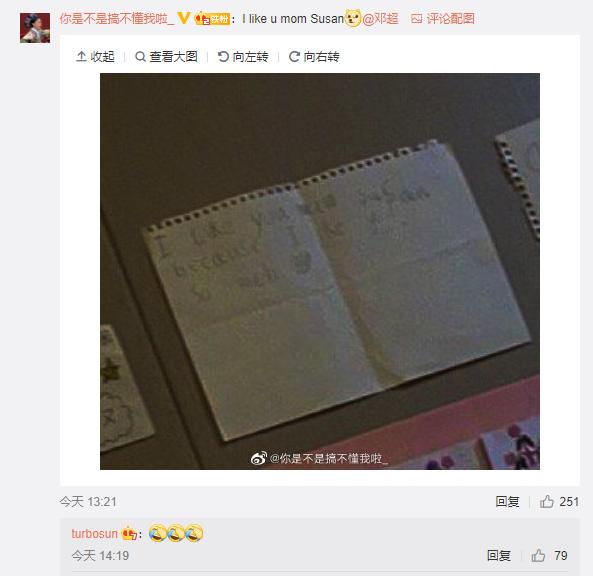Screen dimensions: 593x576
Task: Click the 铁粉 fan badge icon
Action: point(212,19)
